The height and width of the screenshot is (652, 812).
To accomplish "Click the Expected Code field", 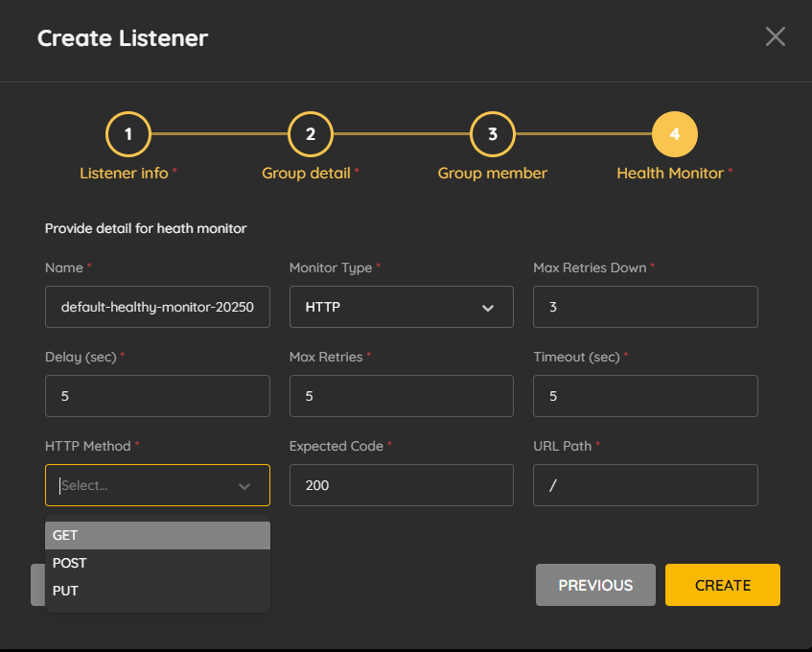I will 402,485.
